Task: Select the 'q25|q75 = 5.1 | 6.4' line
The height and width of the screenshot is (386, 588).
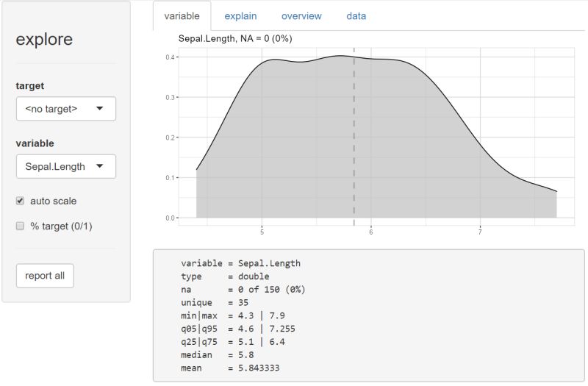Action: (233, 342)
